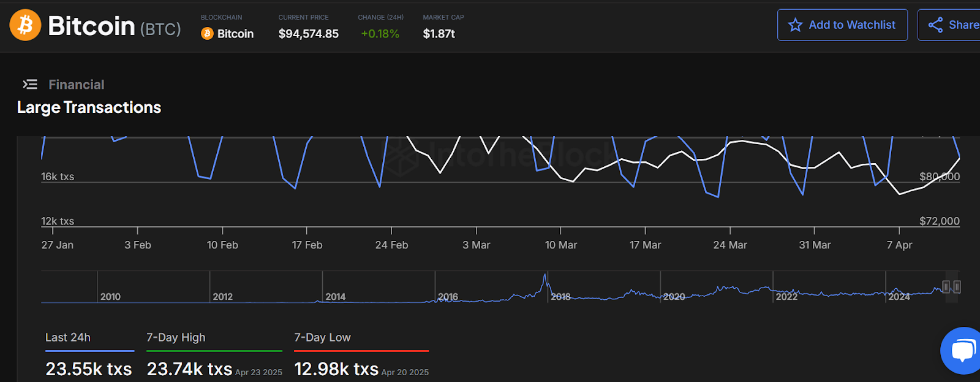
Task: Open the live chat bubble widget
Action: tap(962, 351)
